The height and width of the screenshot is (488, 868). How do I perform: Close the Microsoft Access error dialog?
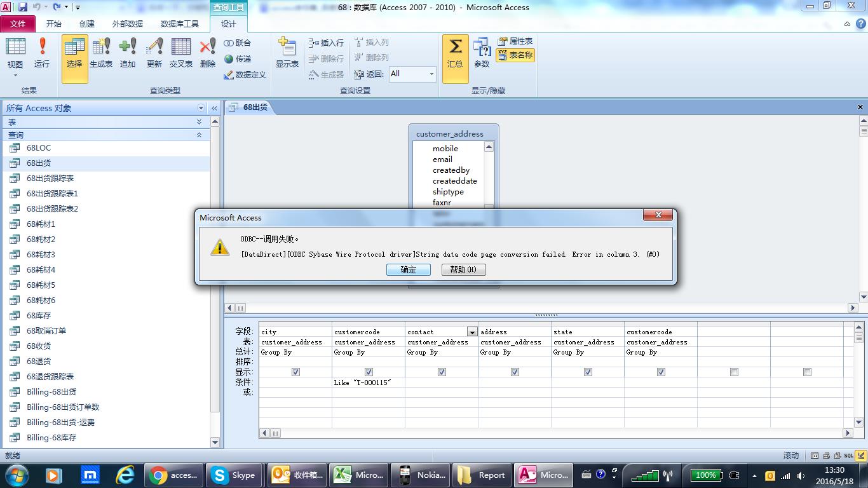click(x=658, y=215)
